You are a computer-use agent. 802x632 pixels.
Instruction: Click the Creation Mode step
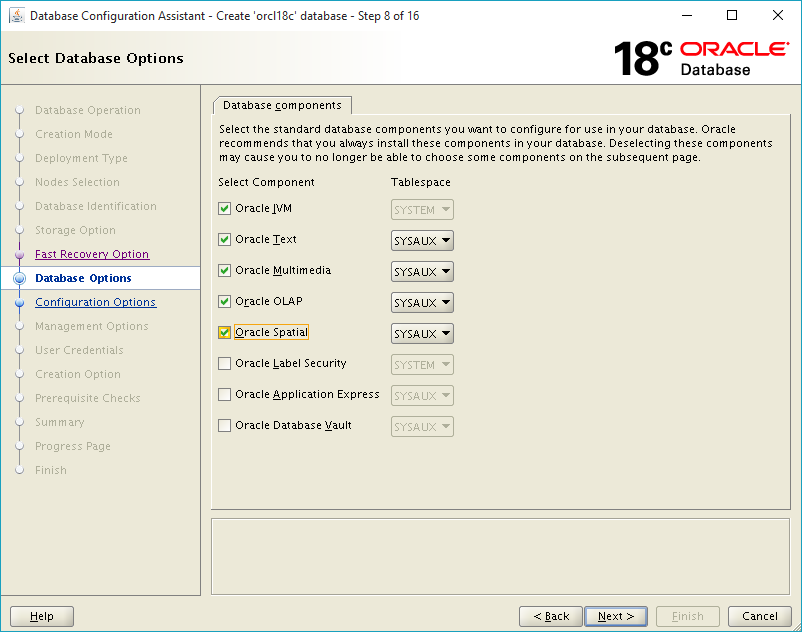tap(74, 134)
